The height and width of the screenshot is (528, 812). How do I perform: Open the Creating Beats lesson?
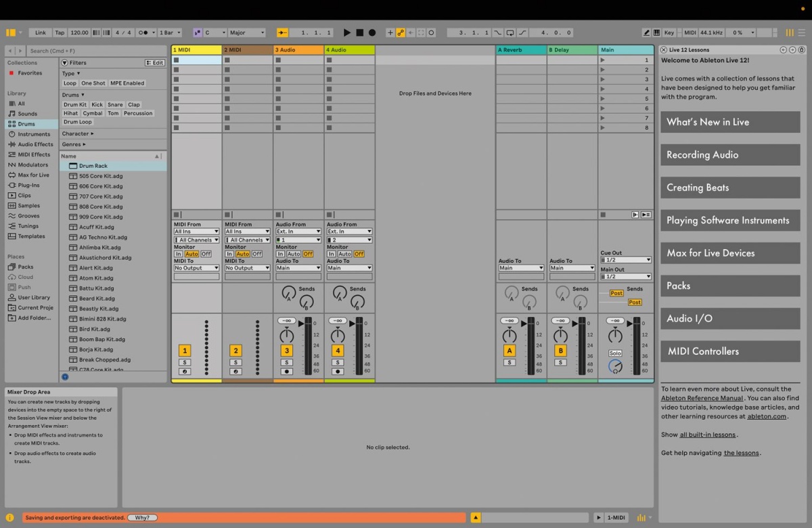[730, 188]
